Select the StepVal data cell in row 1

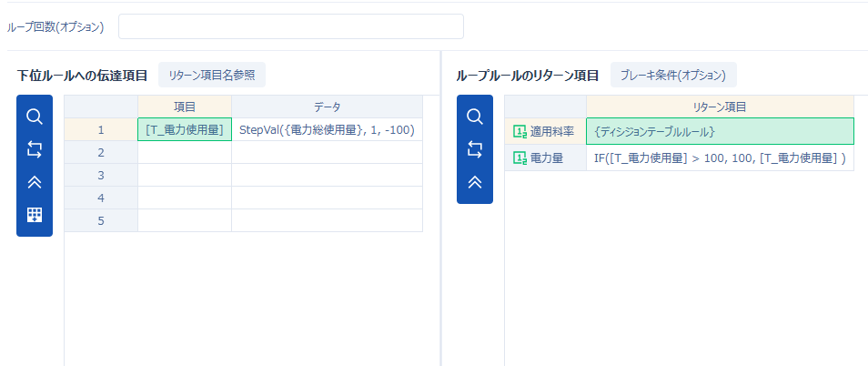point(327,130)
